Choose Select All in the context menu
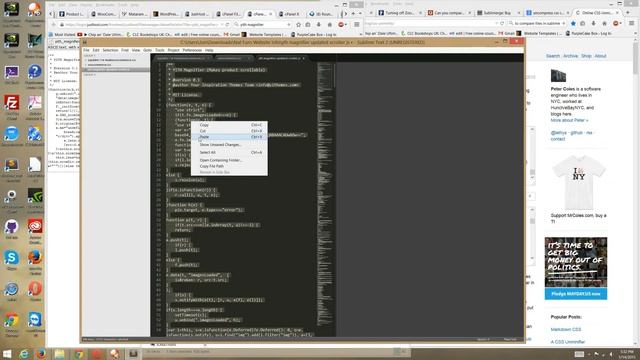Screen dimensions: 640x360 [230, 152]
